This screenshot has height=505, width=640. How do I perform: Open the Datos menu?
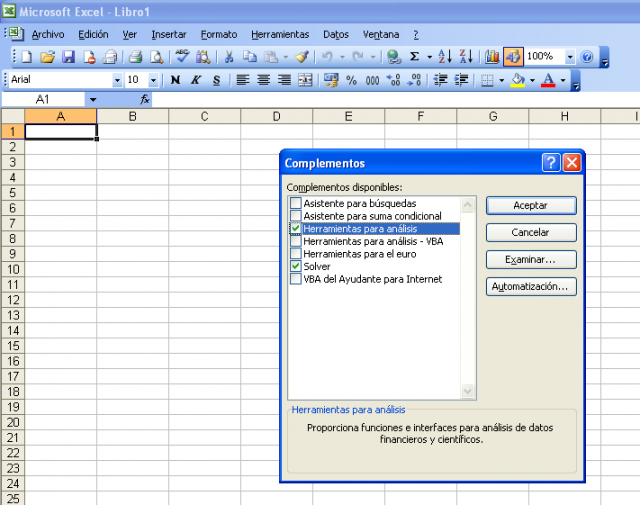point(336,35)
